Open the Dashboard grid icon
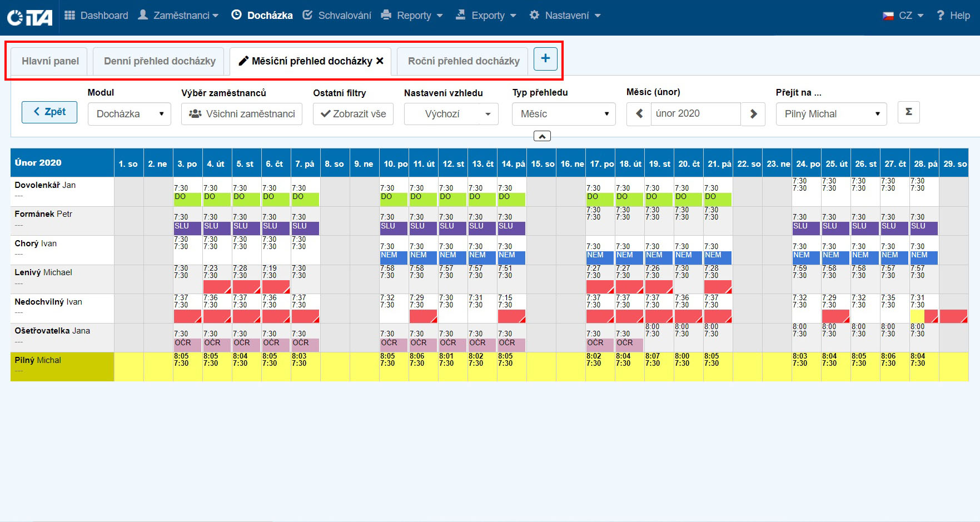 tap(69, 16)
